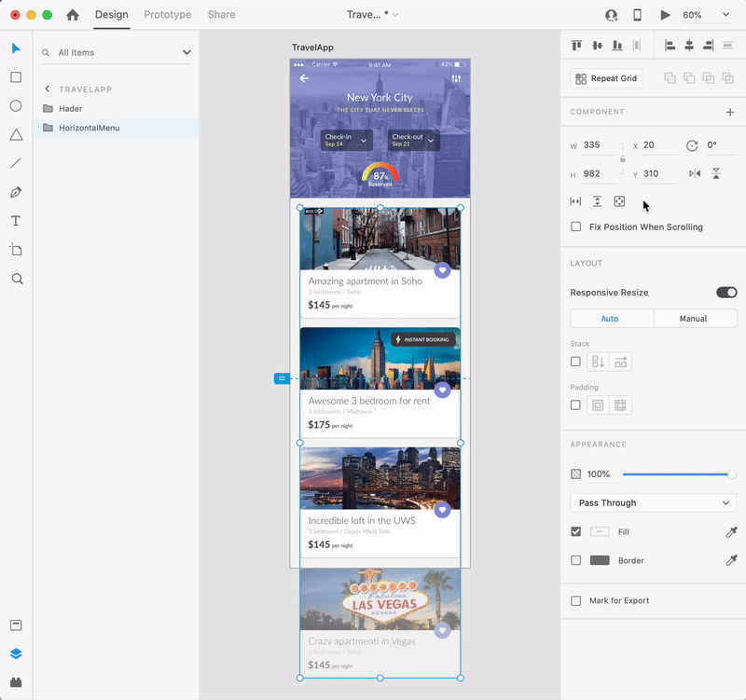
Task: Enable Fix Position When Scrolling
Action: pyautogui.click(x=576, y=226)
